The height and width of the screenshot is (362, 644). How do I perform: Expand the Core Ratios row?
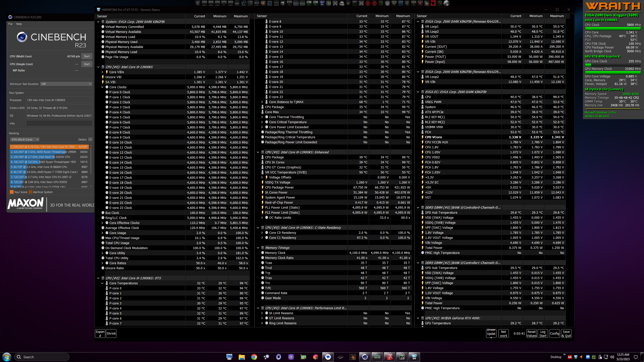102,263
